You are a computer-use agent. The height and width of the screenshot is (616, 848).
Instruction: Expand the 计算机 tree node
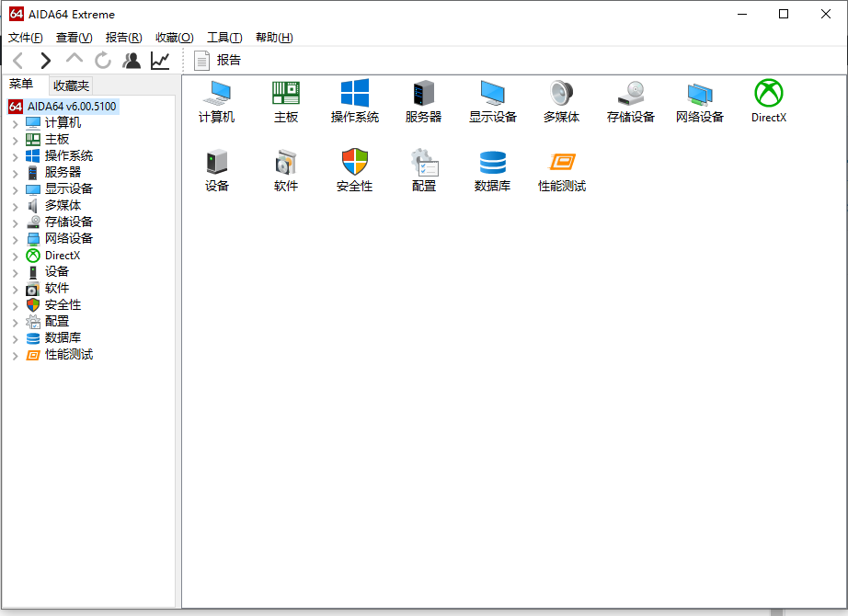coord(15,124)
